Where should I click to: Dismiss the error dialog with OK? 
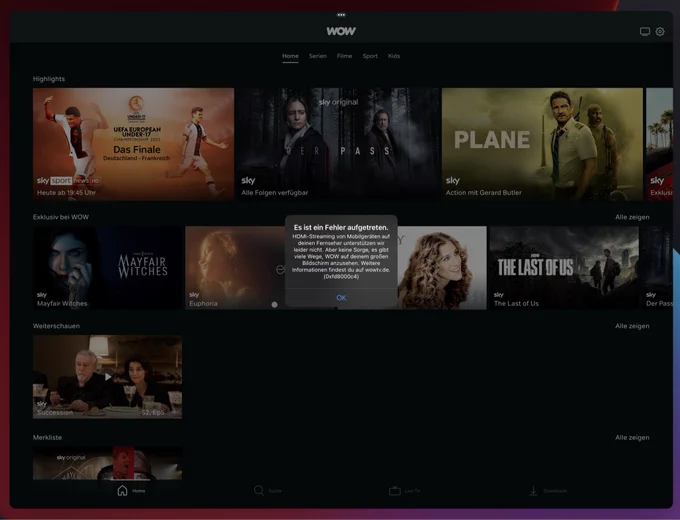pyautogui.click(x=341, y=298)
